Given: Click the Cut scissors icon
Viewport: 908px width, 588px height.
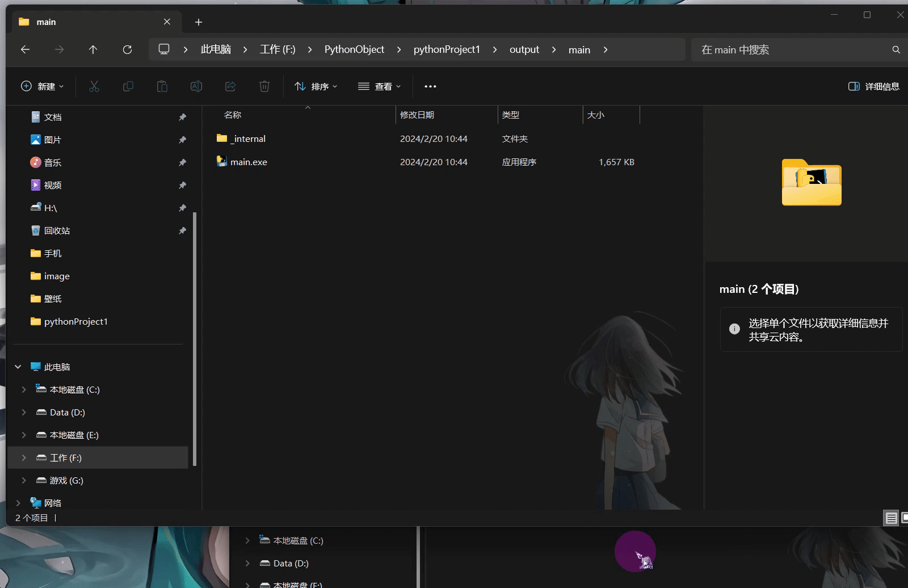Looking at the screenshot, I should (94, 86).
